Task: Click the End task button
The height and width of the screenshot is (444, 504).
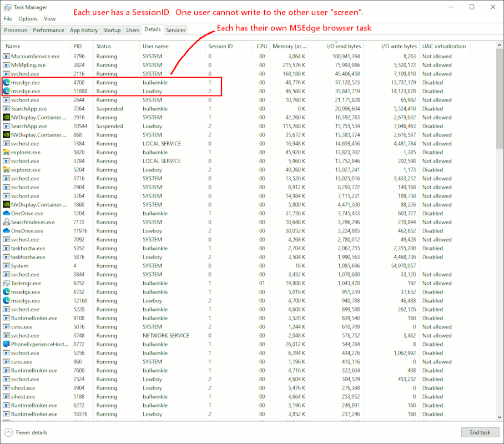Action: [x=480, y=432]
